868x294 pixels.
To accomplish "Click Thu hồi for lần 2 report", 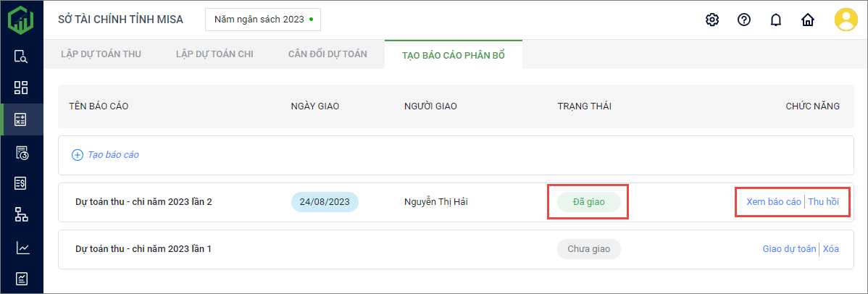I will click(823, 202).
